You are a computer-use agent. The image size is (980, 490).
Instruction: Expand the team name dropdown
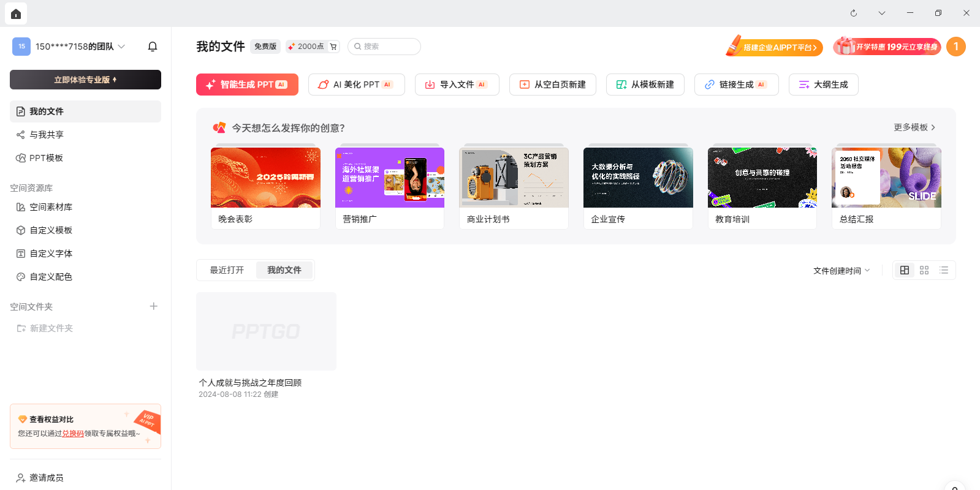point(121,47)
